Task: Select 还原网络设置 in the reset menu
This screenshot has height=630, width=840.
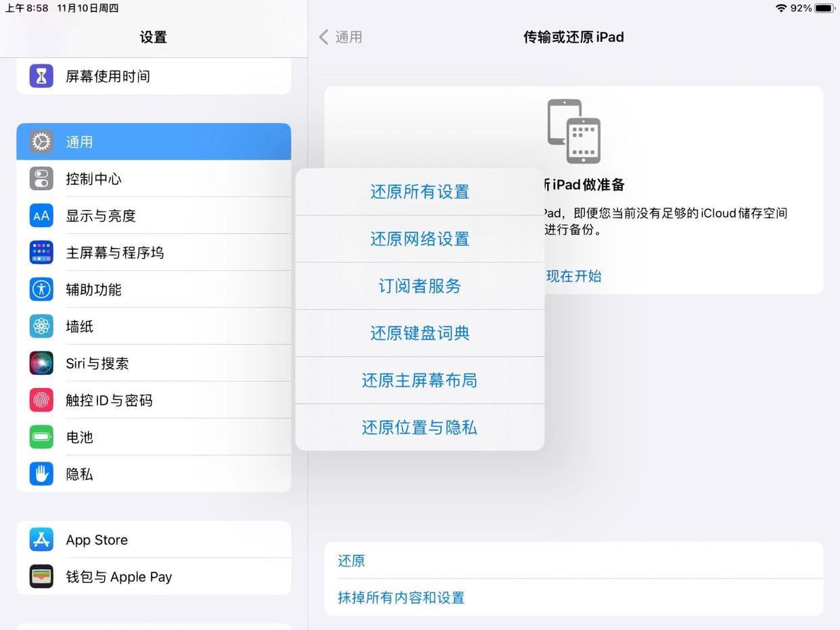Action: pos(419,239)
